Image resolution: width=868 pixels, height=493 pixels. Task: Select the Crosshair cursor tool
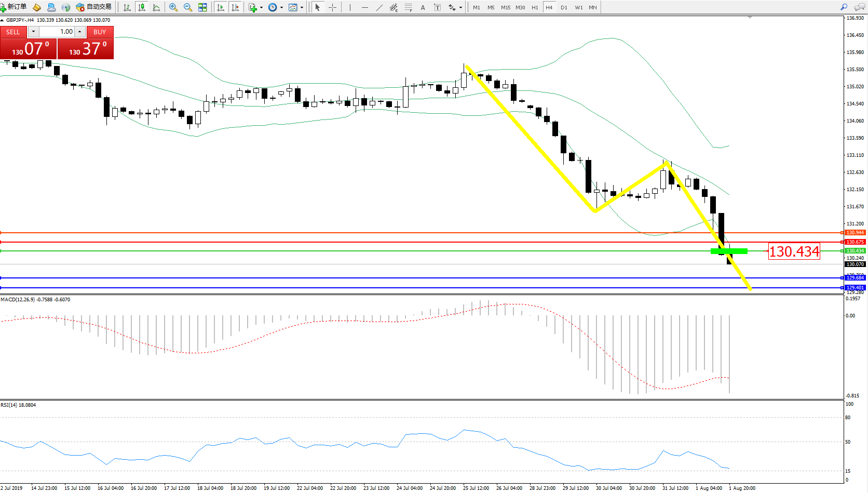(332, 7)
